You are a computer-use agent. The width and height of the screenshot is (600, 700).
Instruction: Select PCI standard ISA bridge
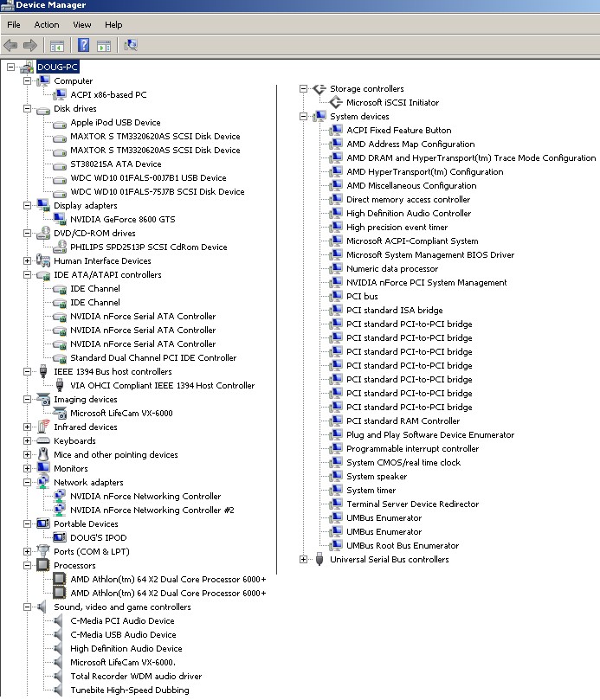click(395, 310)
